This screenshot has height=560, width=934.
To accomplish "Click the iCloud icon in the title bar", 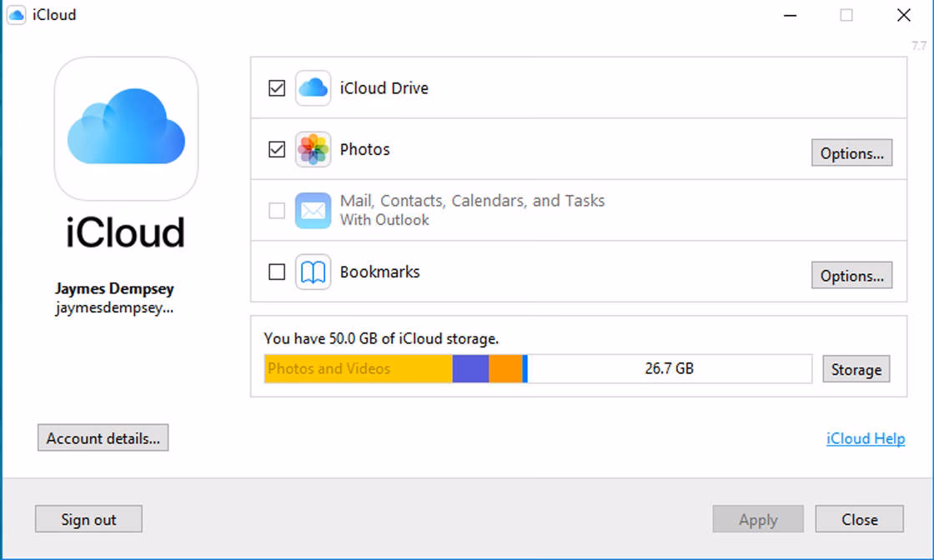I will point(14,14).
